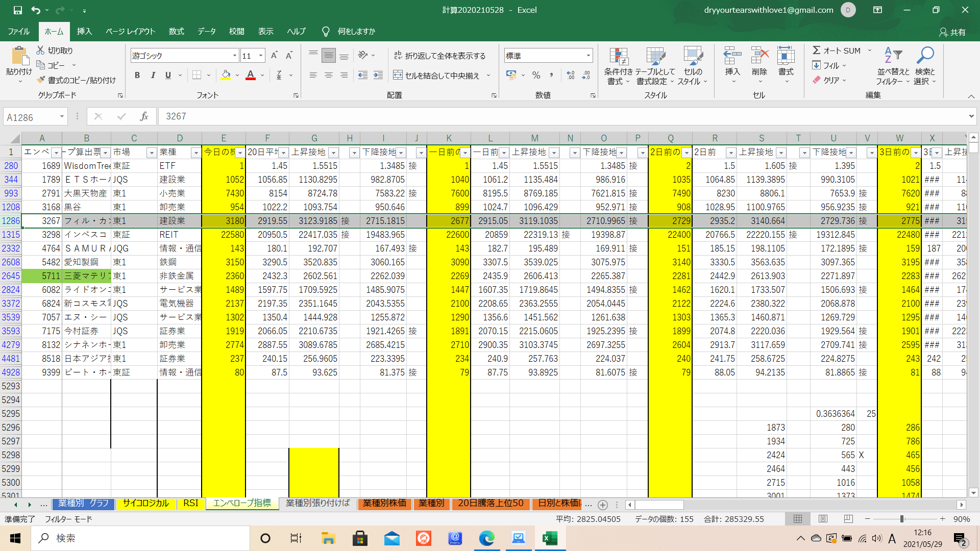This screenshot has width=980, height=551.
Task: Click the borders icon in Font group
Action: (197, 76)
